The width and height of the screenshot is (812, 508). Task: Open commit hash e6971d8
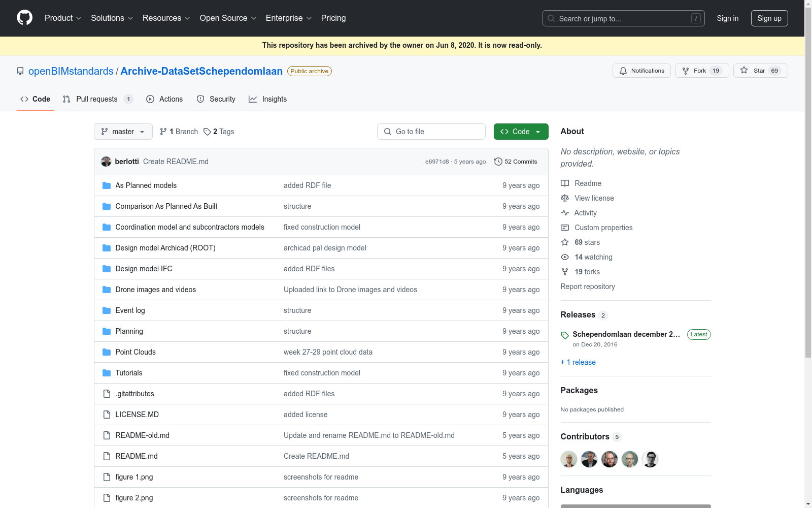[x=437, y=162]
